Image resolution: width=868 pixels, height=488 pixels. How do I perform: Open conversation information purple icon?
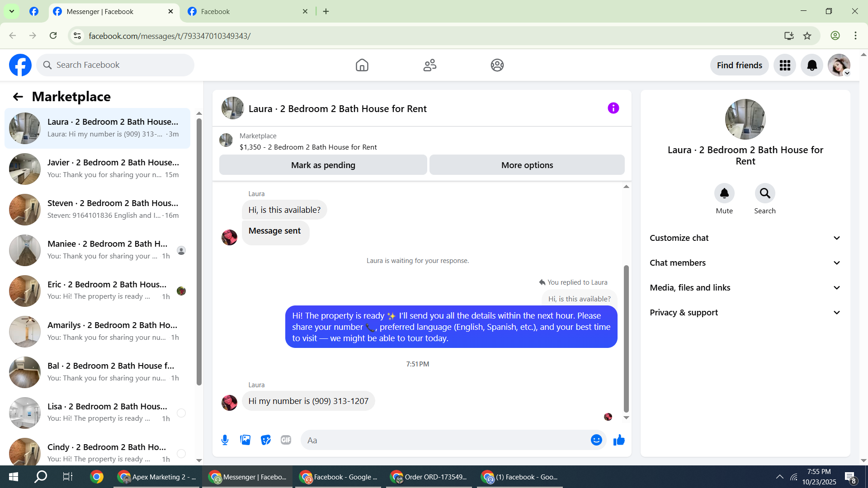click(x=613, y=108)
